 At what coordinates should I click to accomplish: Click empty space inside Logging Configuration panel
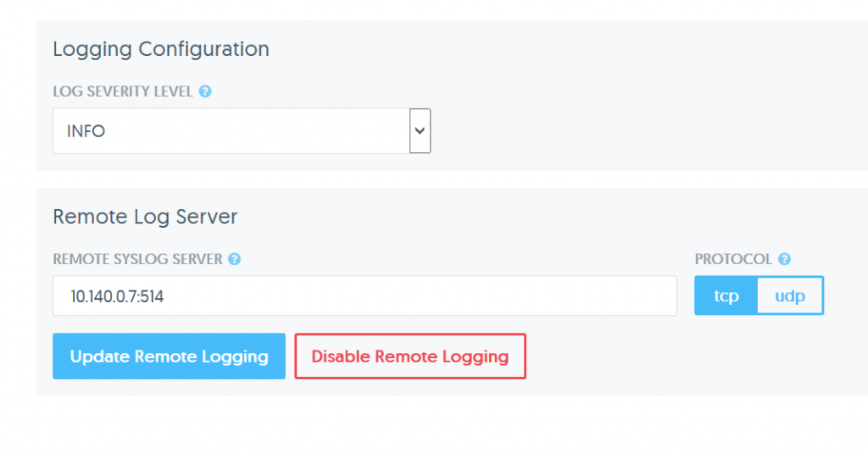[x=637, y=111]
